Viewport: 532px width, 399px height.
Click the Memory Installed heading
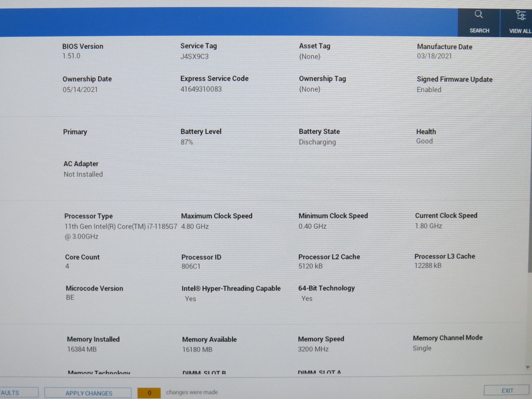click(93, 339)
